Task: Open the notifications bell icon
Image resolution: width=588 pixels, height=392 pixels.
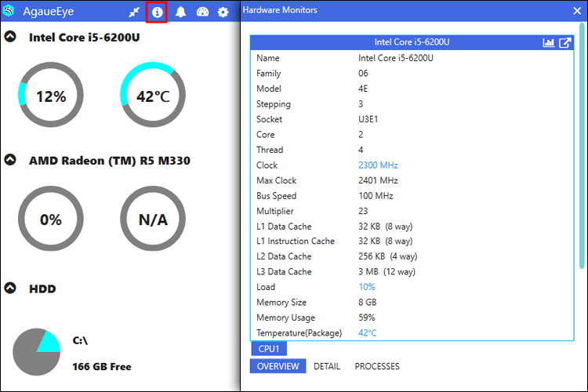Action: (180, 12)
